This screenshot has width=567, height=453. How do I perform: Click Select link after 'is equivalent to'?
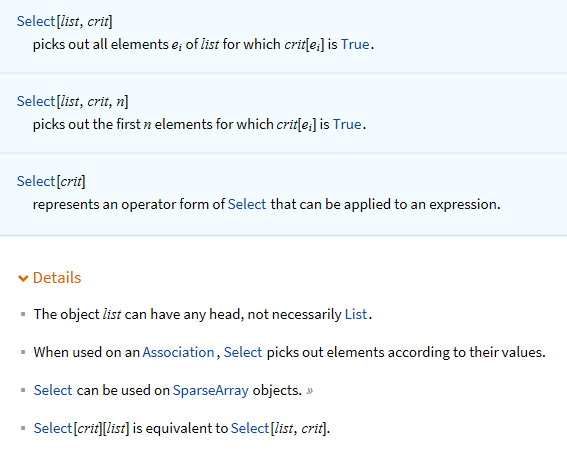(x=250, y=428)
